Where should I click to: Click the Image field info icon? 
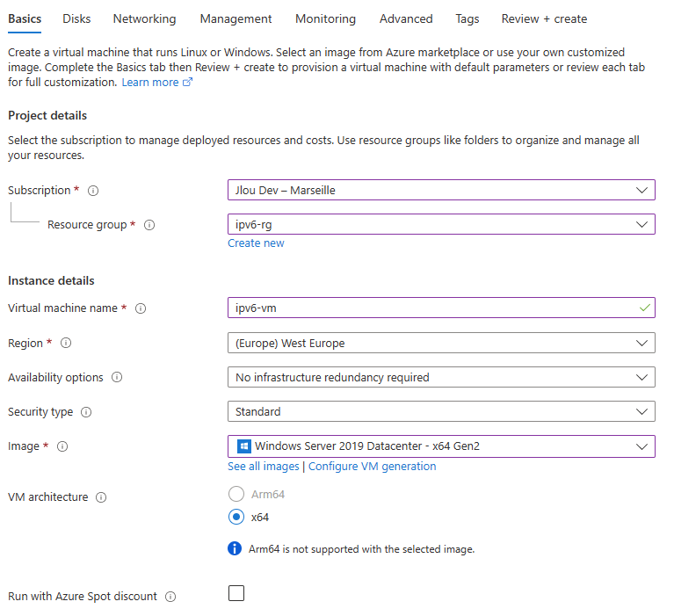click(62, 446)
